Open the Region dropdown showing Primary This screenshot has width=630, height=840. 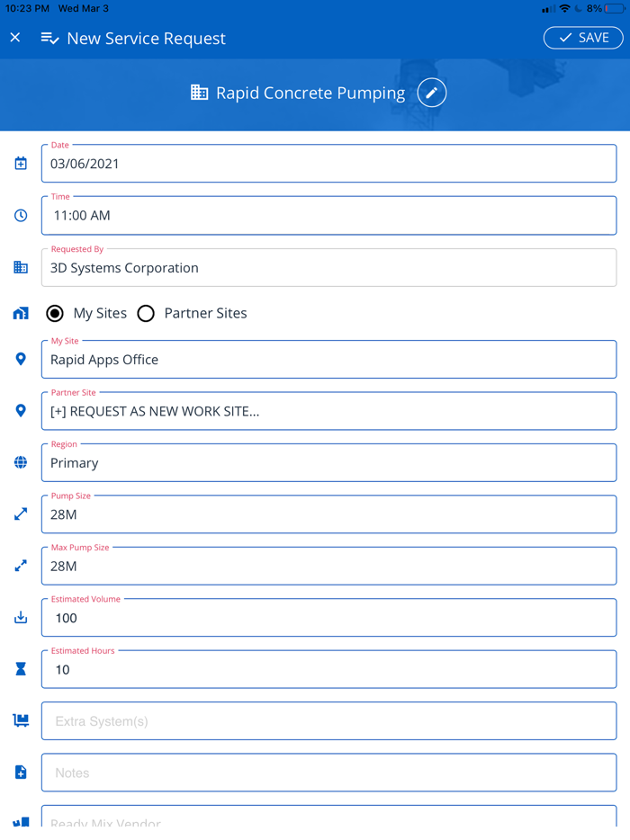click(x=328, y=462)
